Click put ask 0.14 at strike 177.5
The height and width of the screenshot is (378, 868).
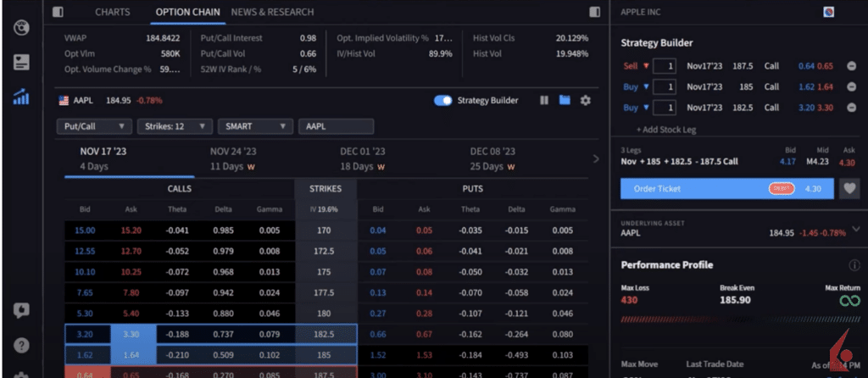pyautogui.click(x=424, y=292)
